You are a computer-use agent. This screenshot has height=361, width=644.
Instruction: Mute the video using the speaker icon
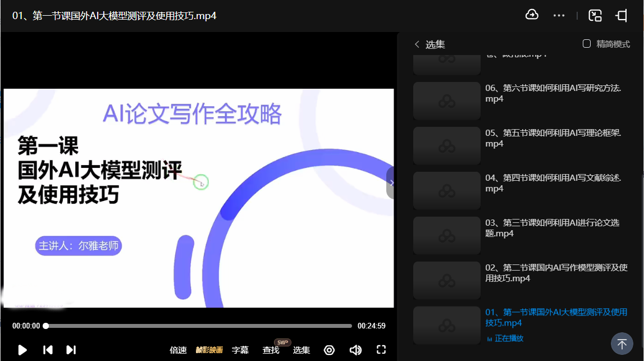[x=355, y=350]
